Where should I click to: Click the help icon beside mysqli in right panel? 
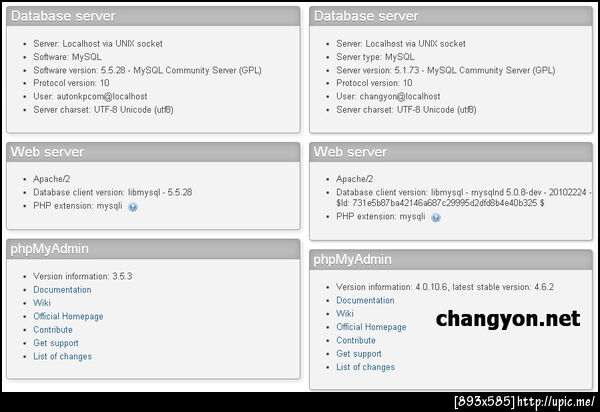pyautogui.click(x=436, y=218)
